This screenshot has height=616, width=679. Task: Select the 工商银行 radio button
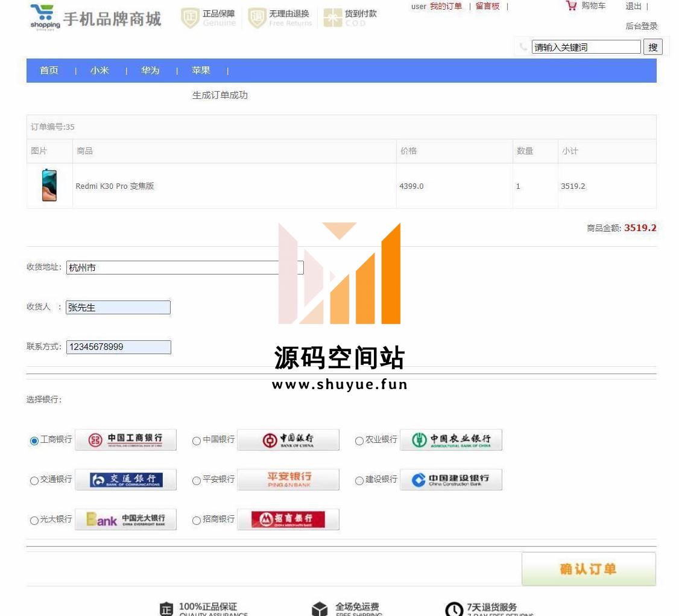tap(34, 441)
